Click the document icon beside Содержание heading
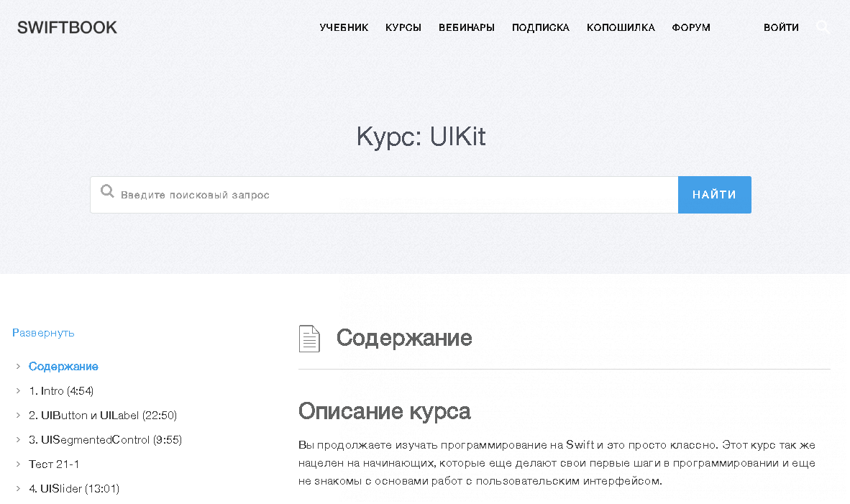This screenshot has height=504, width=850. pyautogui.click(x=309, y=339)
